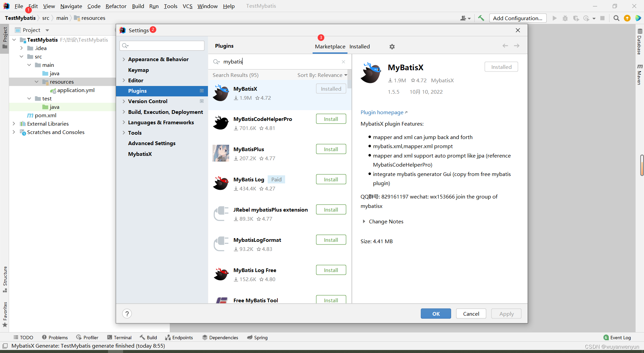
Task: Collapse the resources folder in tree
Action: 37,82
